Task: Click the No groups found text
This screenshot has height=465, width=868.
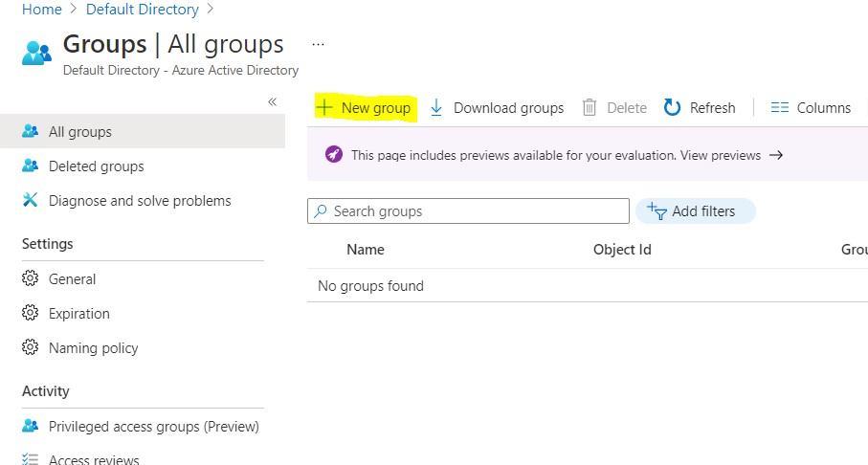Action: [x=371, y=286]
